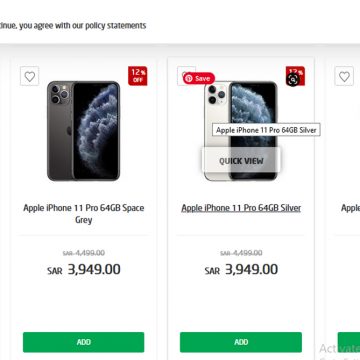Click the crossed-out 4,499.00 price on Silver card
360x360 pixels.
pyautogui.click(x=241, y=253)
